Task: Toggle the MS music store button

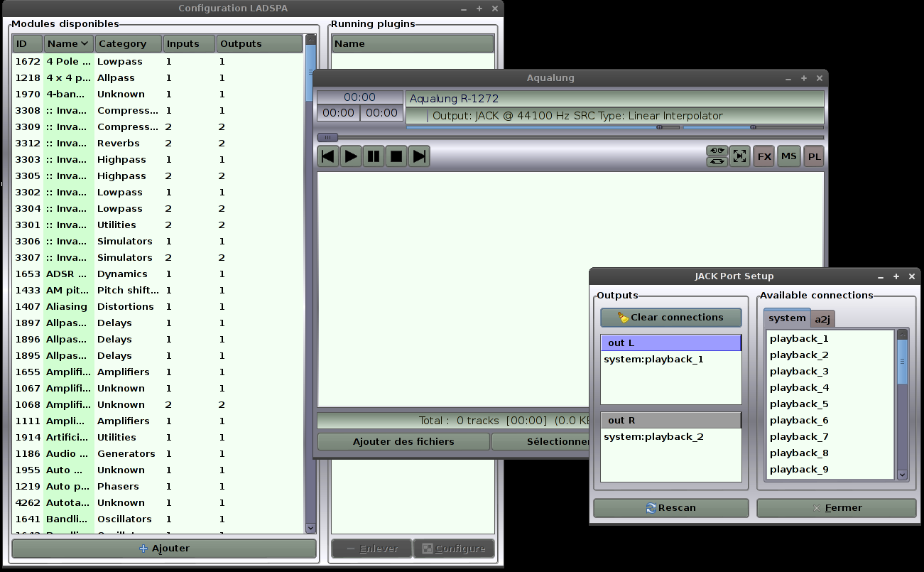Action: tap(789, 156)
